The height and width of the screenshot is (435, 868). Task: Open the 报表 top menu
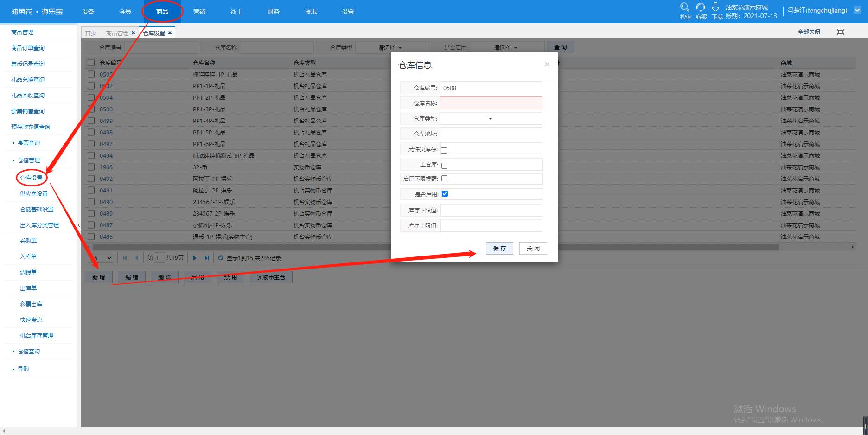tap(311, 12)
